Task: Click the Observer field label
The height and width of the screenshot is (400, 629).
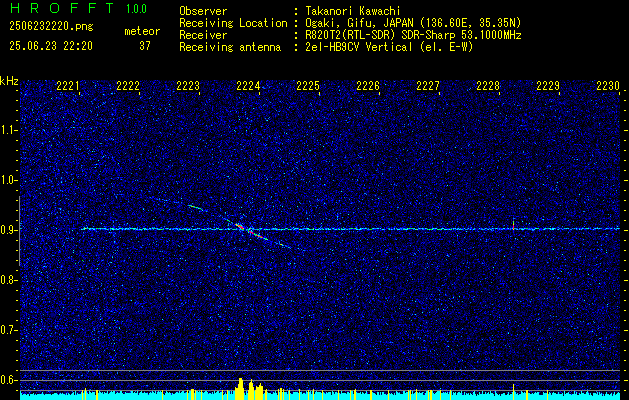Action: pyautogui.click(x=203, y=11)
